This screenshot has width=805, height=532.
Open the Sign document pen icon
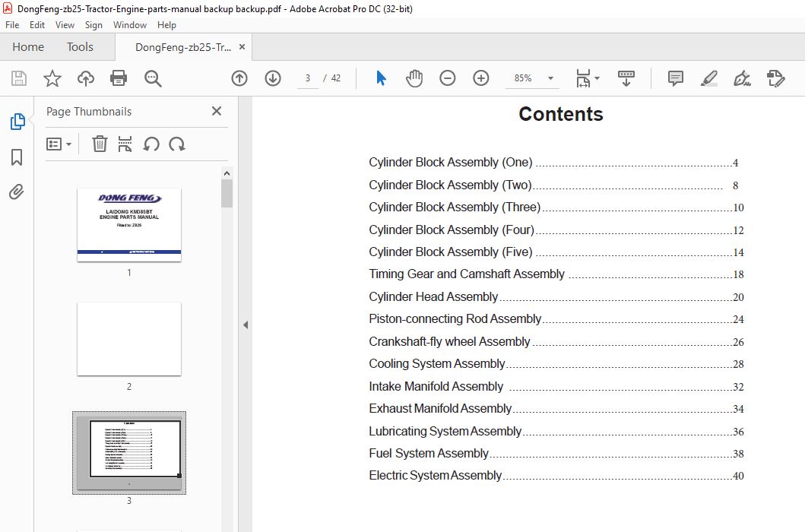[743, 78]
